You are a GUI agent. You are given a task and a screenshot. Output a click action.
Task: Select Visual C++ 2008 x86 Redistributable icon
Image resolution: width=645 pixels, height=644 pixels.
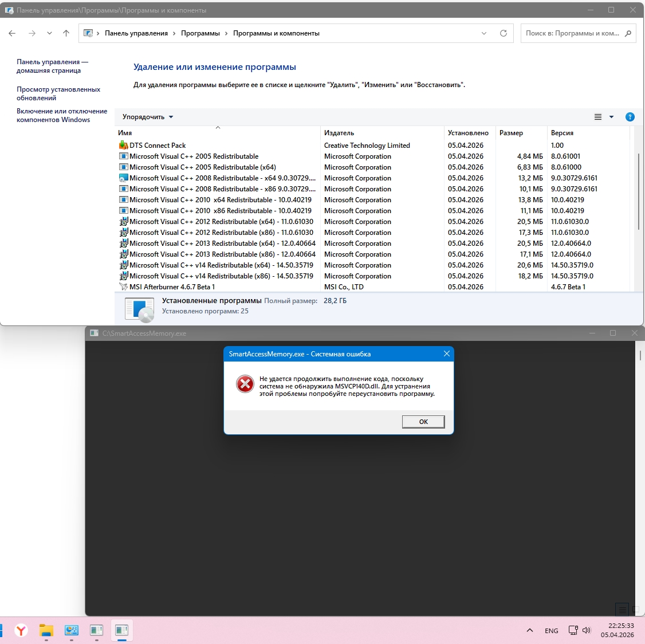123,189
